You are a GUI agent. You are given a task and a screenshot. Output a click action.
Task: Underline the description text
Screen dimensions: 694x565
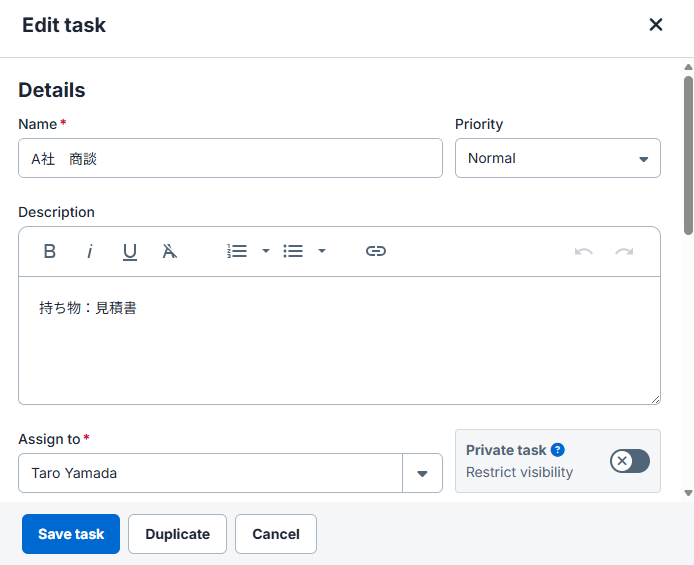(x=130, y=251)
